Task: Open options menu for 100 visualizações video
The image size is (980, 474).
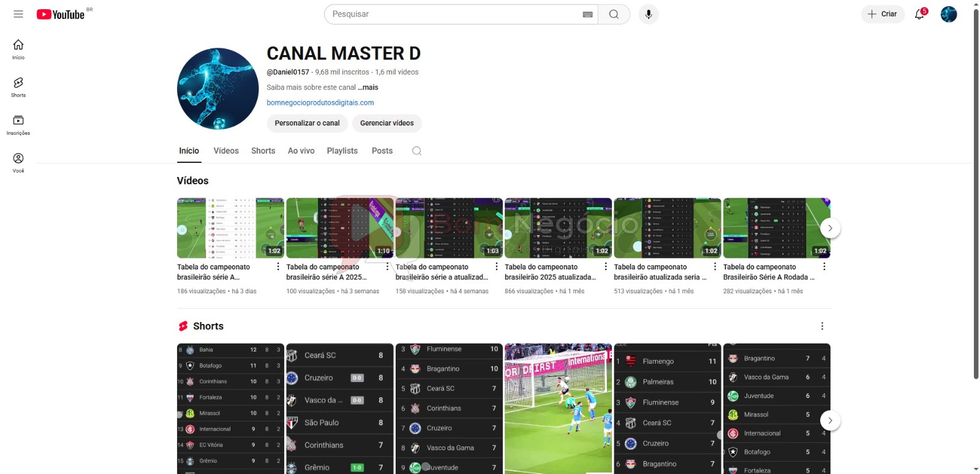Action: coord(387,267)
